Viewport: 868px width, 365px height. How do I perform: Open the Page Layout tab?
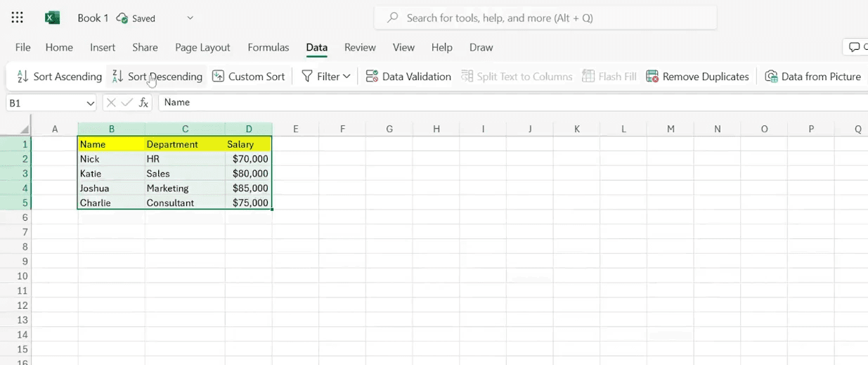pyautogui.click(x=202, y=47)
